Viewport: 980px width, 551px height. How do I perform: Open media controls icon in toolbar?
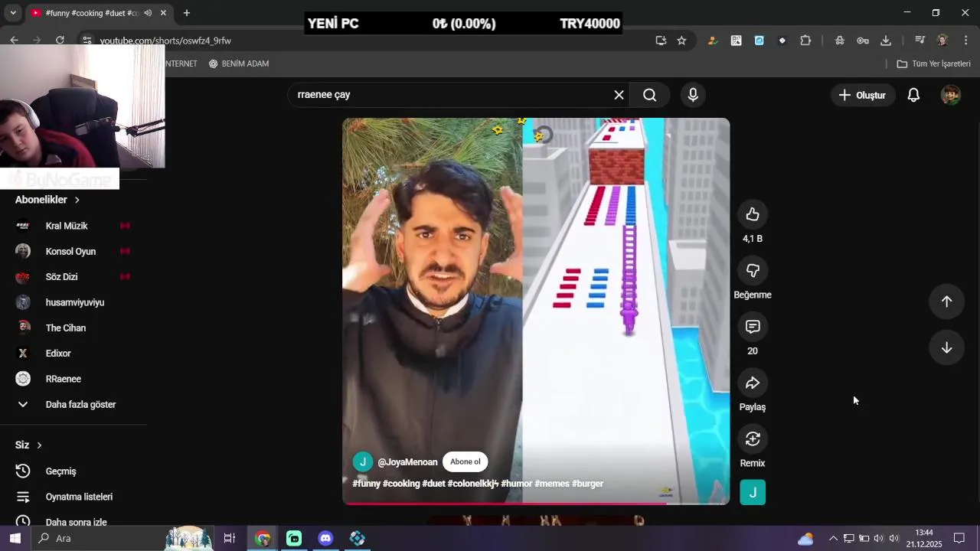[x=920, y=41]
